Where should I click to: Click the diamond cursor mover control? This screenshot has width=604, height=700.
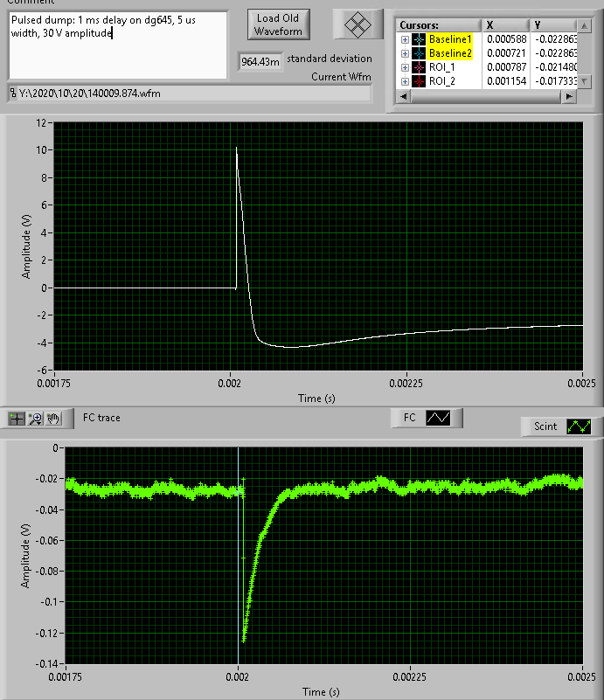tap(358, 24)
